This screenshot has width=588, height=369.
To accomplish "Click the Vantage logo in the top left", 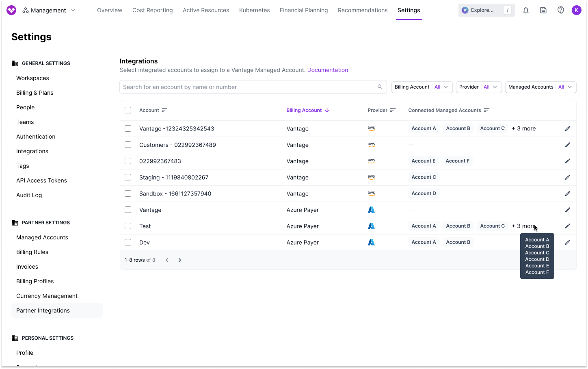I will [11, 10].
